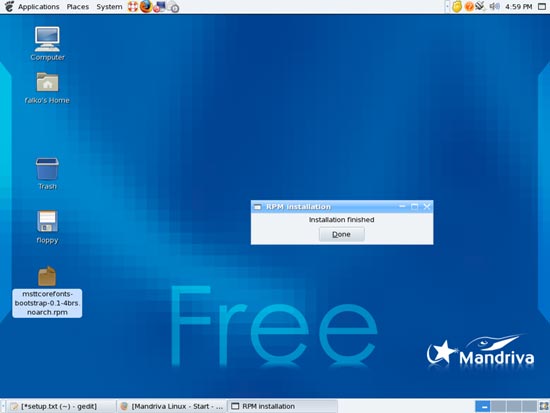Viewport: 550px width, 413px height.
Task: Click the window selector icon at top-right corner
Action: pyautogui.click(x=542, y=6)
